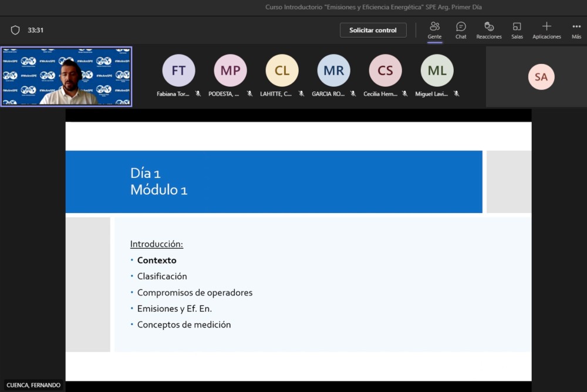
Task: Open the Gente participants panel
Action: tap(434, 30)
